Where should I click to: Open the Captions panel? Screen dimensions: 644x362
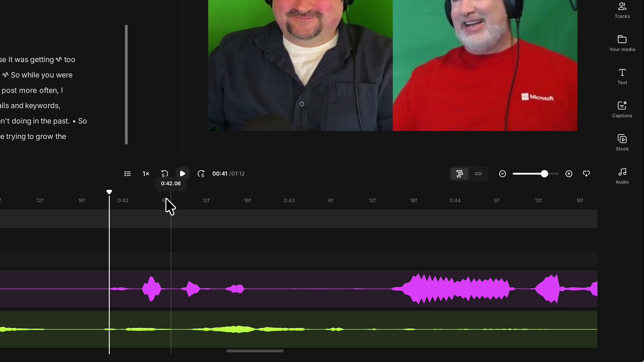[x=622, y=110]
